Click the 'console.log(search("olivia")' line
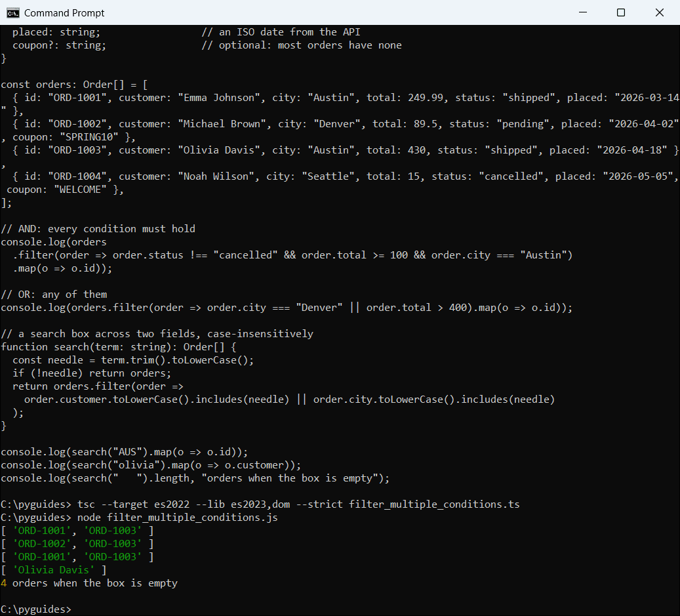The image size is (680, 616). (150, 465)
